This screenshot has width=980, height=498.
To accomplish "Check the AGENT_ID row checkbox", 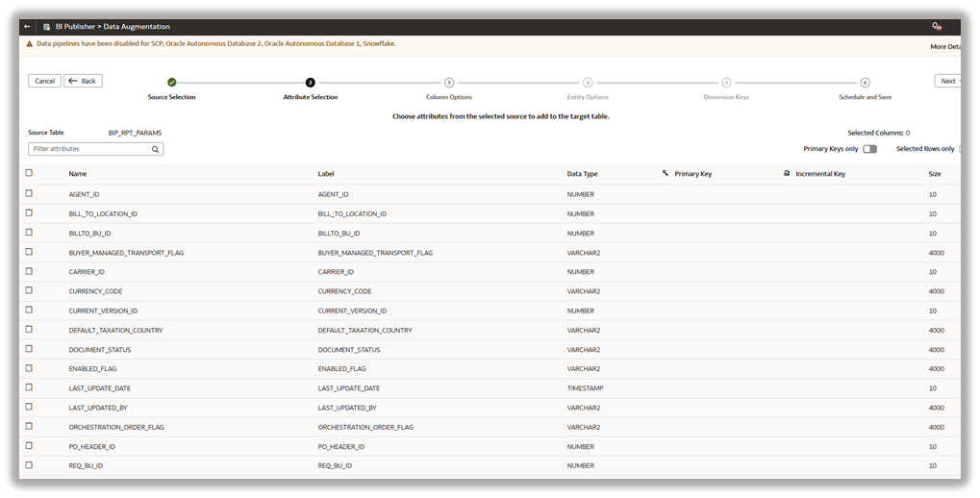I will [x=29, y=193].
